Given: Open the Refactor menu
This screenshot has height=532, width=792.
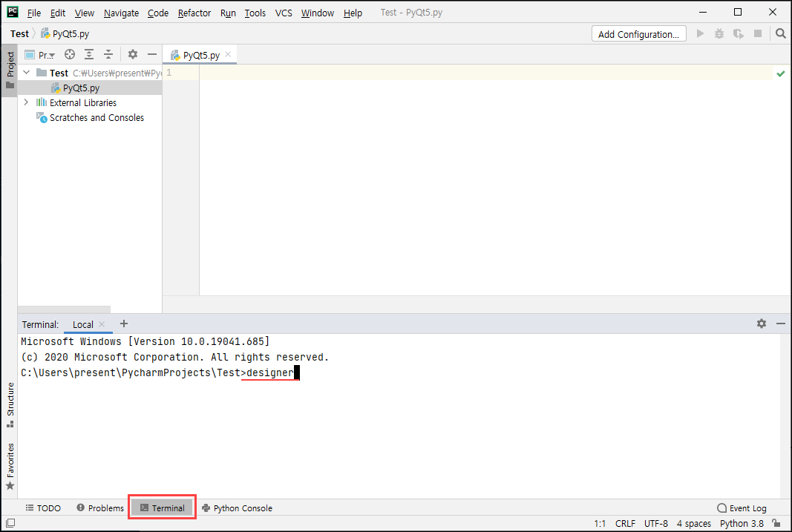Looking at the screenshot, I should pos(194,13).
